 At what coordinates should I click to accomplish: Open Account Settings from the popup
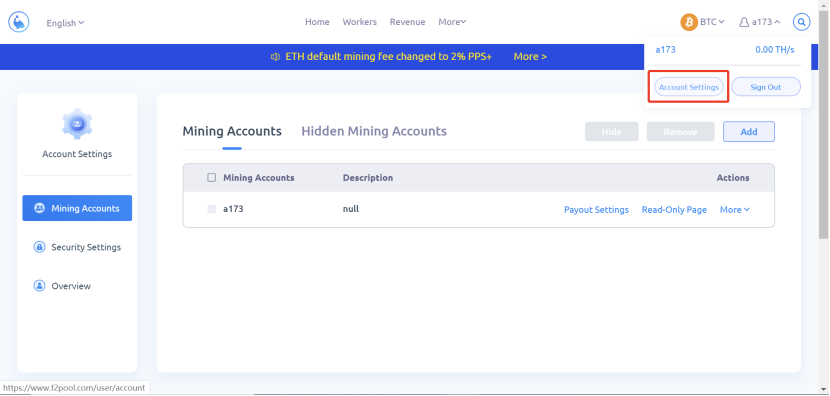tap(689, 87)
